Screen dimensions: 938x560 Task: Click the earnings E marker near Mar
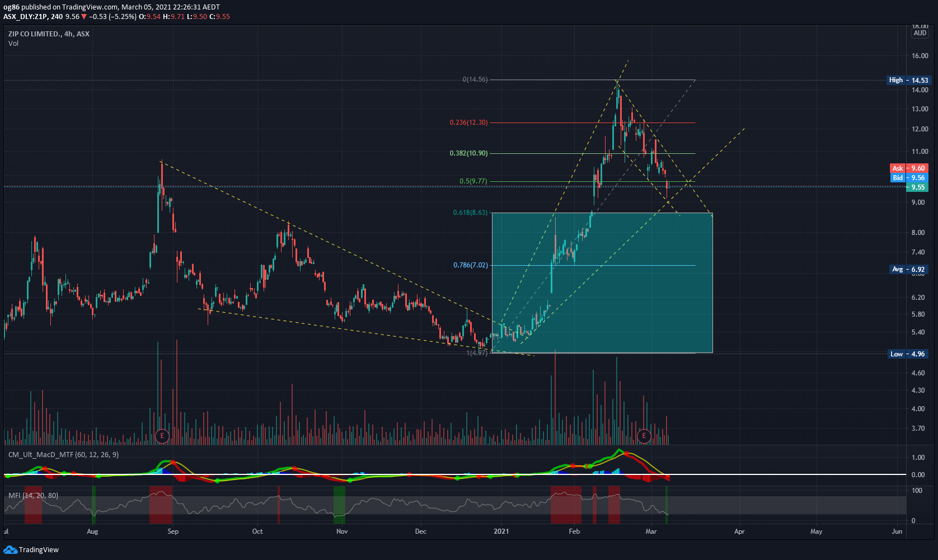[644, 436]
